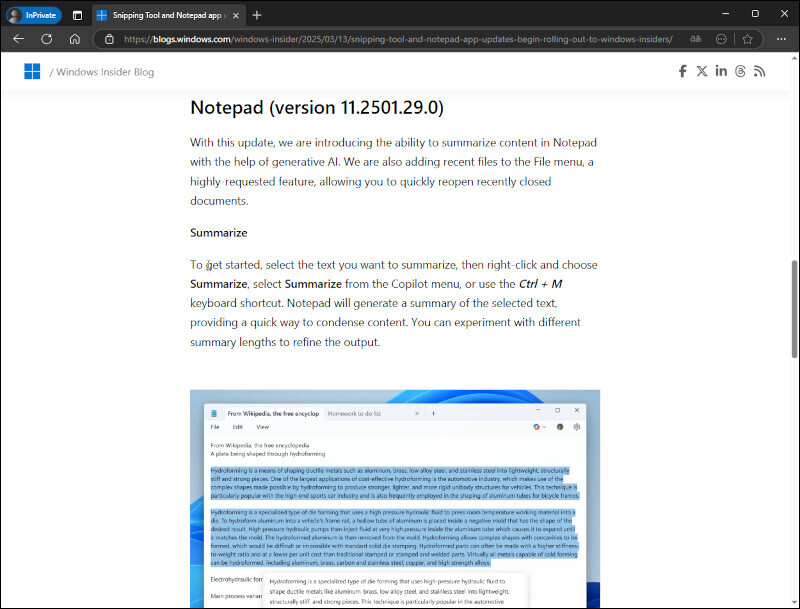Open the address bar more options icon
The width and height of the screenshot is (800, 609).
tap(721, 39)
